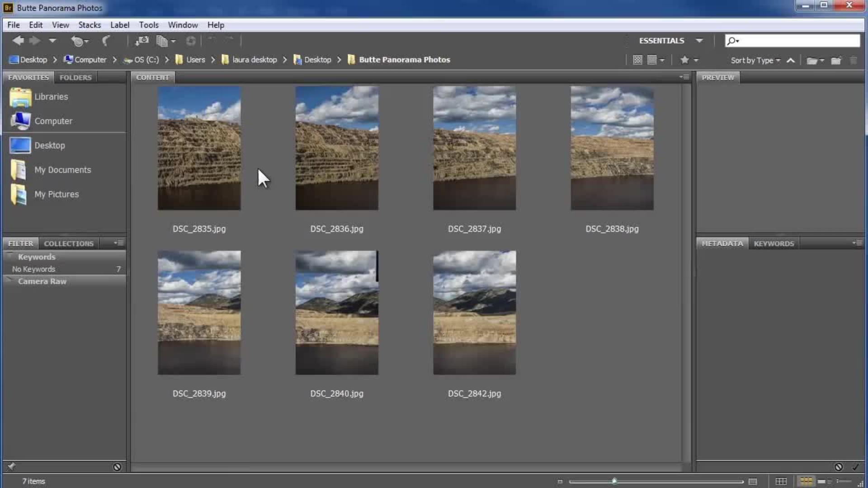Navigate to Users in path bar
This screenshot has width=868, height=488.
coord(195,60)
